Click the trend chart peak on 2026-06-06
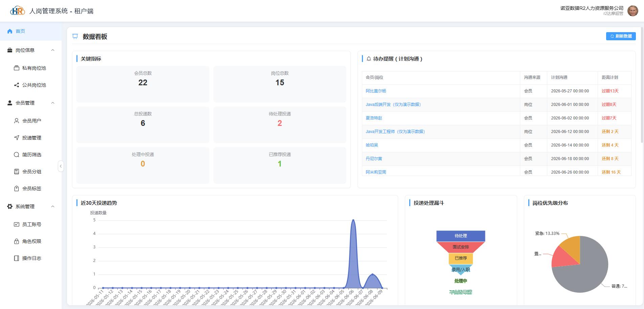Viewport: 644px width, 309px height. (353, 220)
